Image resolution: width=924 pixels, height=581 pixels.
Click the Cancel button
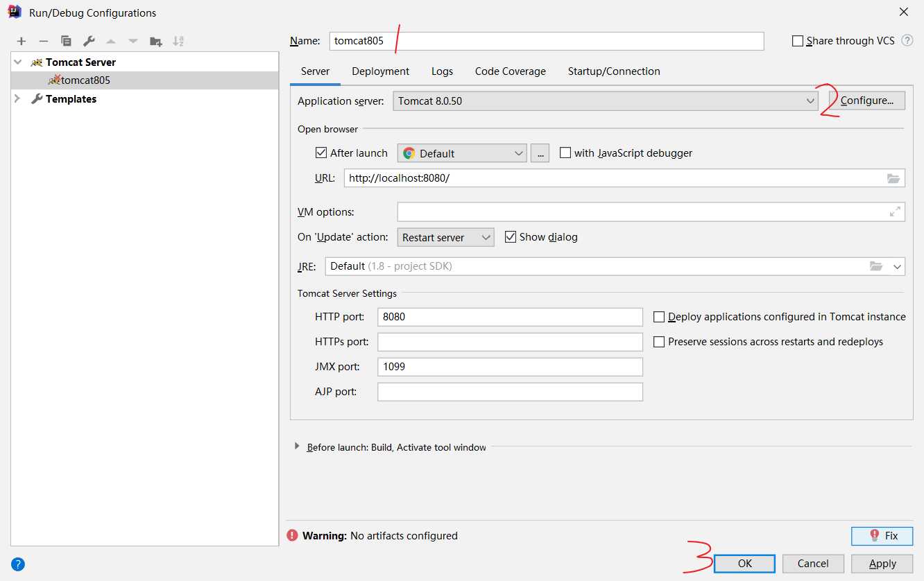pyautogui.click(x=813, y=564)
